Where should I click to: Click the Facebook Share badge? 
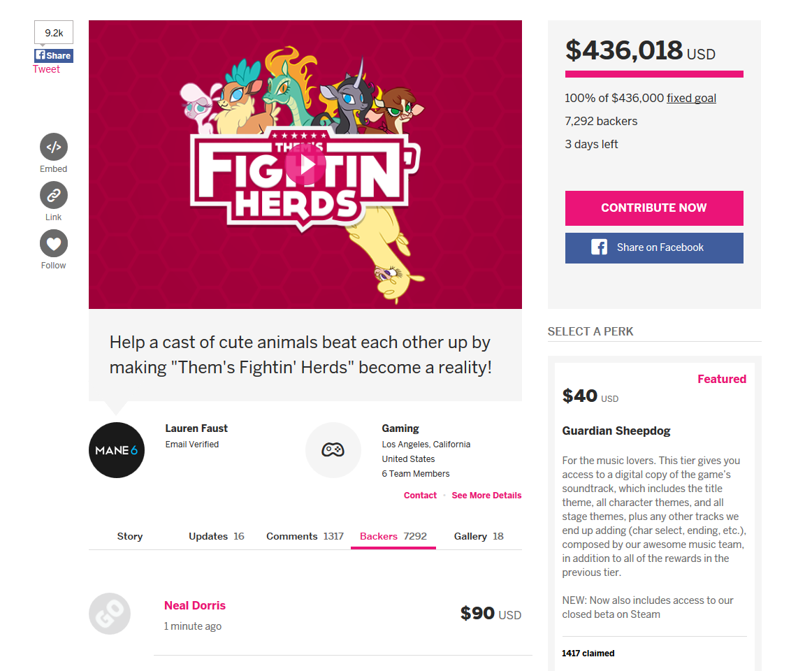54,55
